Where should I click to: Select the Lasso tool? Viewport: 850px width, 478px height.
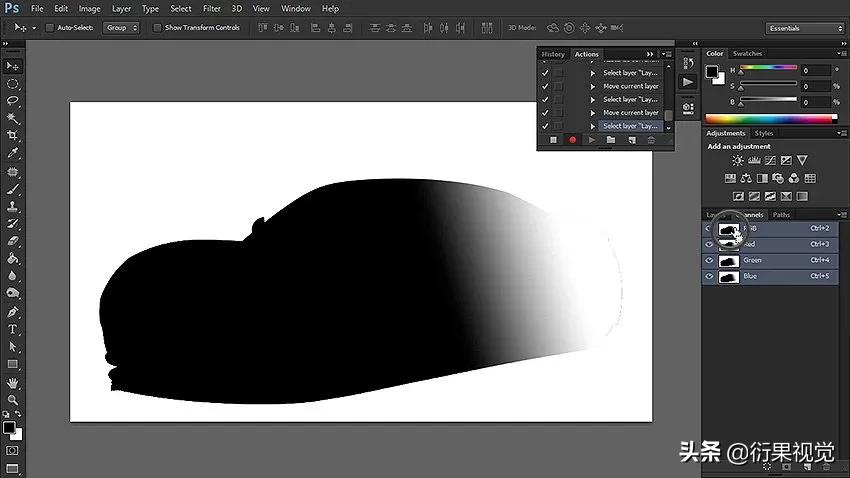(x=13, y=101)
